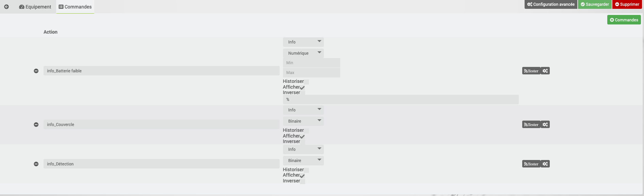
Task: Select the Commandes tab
Action: 75,7
